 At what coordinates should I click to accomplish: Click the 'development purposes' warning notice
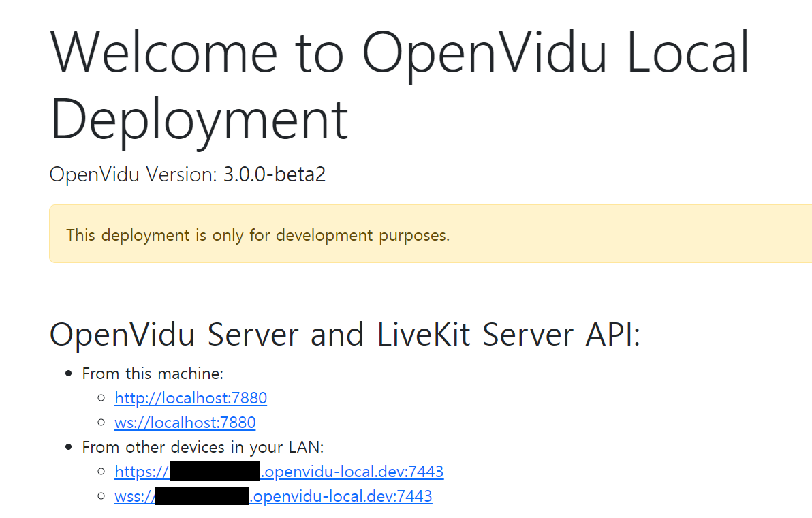pos(431,234)
